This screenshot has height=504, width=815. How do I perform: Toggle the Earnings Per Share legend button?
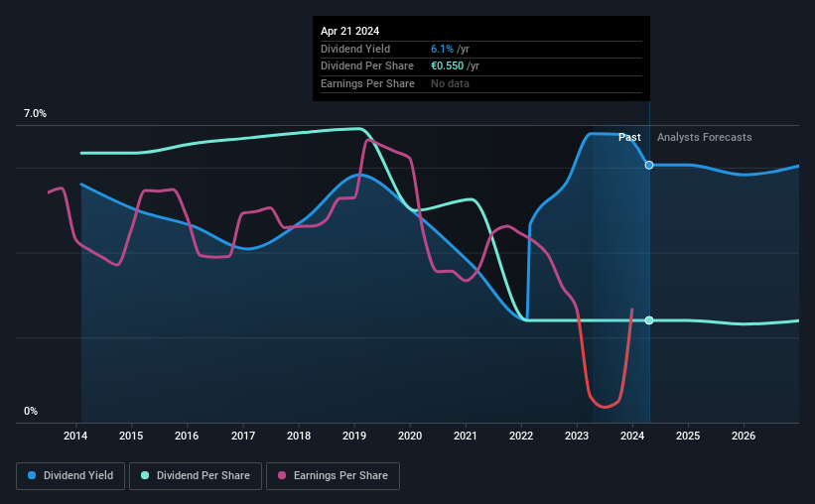pyautogui.click(x=333, y=476)
